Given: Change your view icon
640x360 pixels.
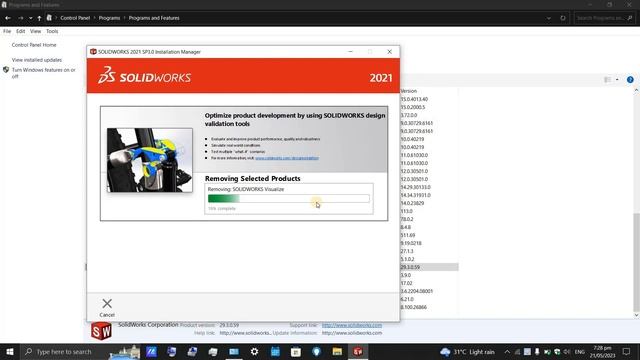Looking at the screenshot, I should 607,80.
